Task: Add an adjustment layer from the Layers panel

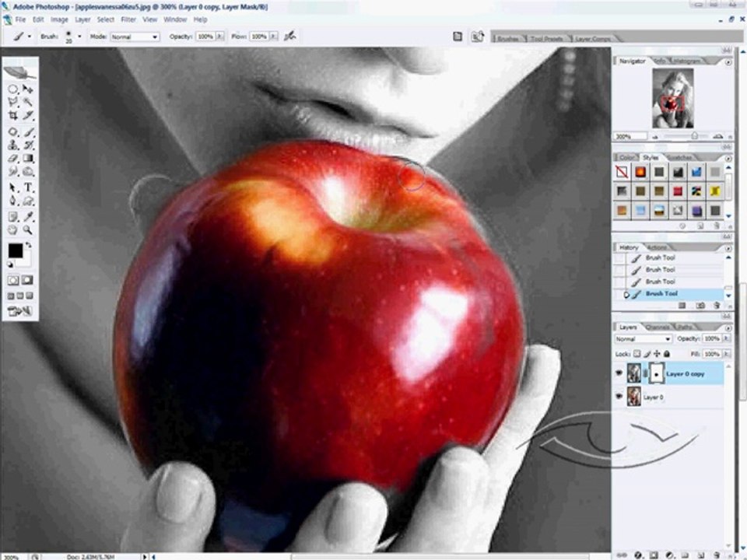Action: point(669,555)
